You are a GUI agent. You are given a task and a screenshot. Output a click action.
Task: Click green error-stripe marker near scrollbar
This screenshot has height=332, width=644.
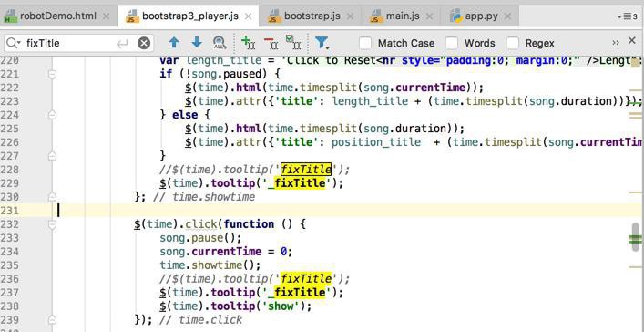636,240
